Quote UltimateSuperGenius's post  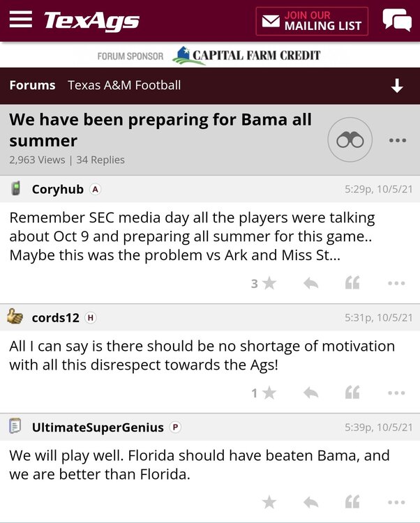tap(353, 502)
